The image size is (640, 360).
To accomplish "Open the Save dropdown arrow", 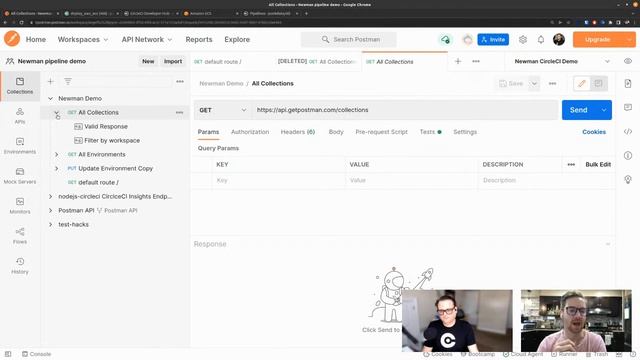I will click(x=534, y=83).
